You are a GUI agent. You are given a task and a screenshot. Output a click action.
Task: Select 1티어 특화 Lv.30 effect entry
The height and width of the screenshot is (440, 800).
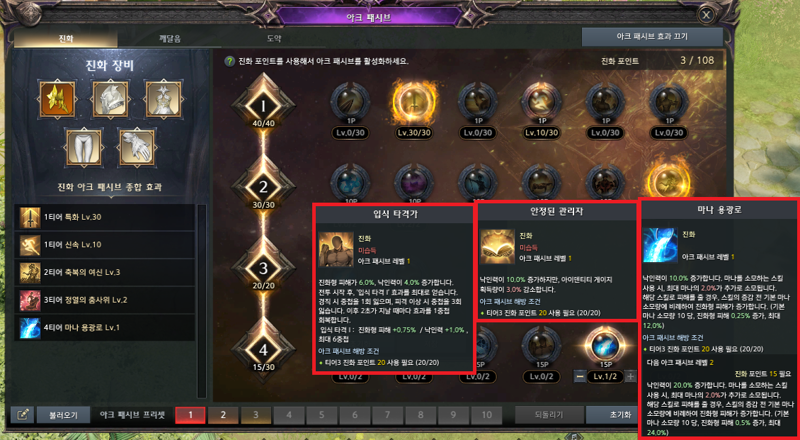107,217
